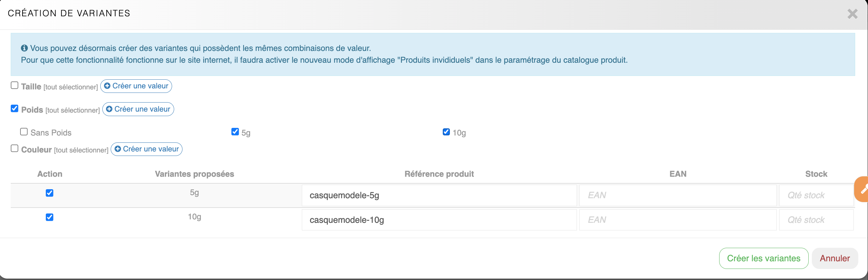Check the Sans Poids option

click(24, 132)
